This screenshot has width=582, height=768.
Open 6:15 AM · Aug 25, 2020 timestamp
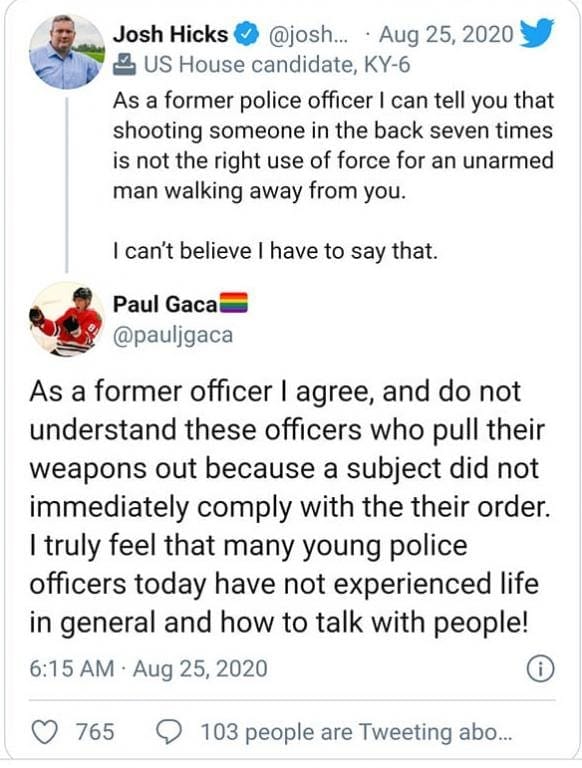tap(148, 669)
